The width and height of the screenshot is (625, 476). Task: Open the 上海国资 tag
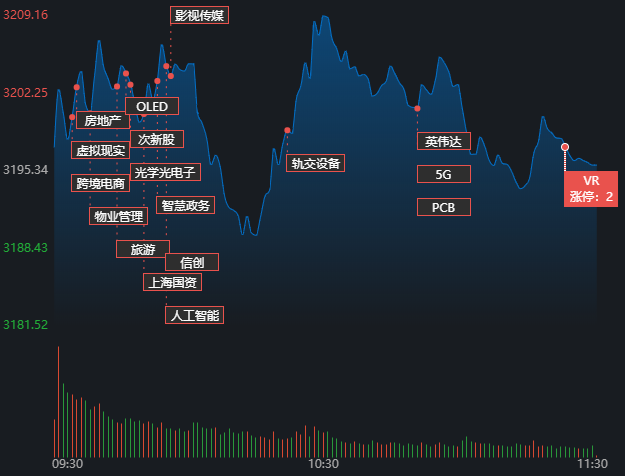172,282
